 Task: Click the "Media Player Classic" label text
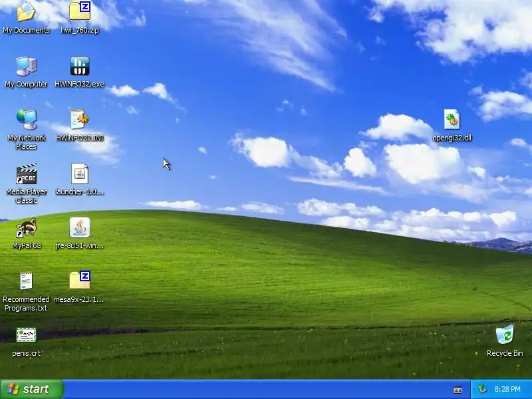point(26,196)
